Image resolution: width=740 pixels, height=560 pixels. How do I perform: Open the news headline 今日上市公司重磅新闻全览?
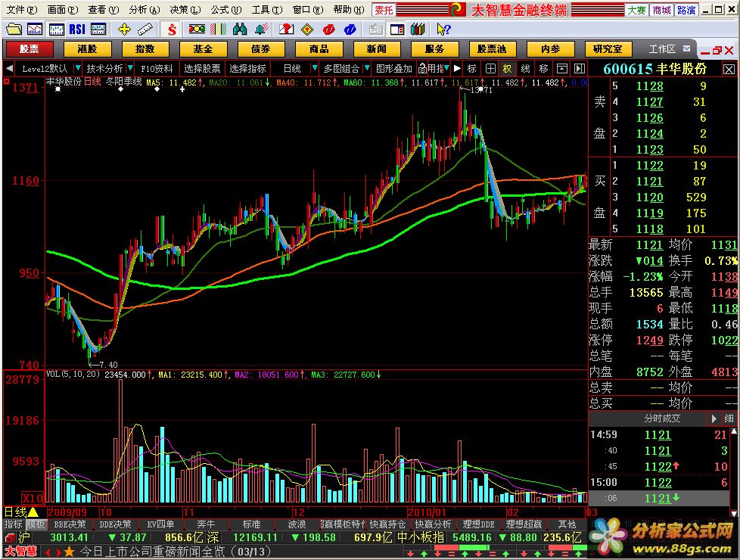coord(176,552)
